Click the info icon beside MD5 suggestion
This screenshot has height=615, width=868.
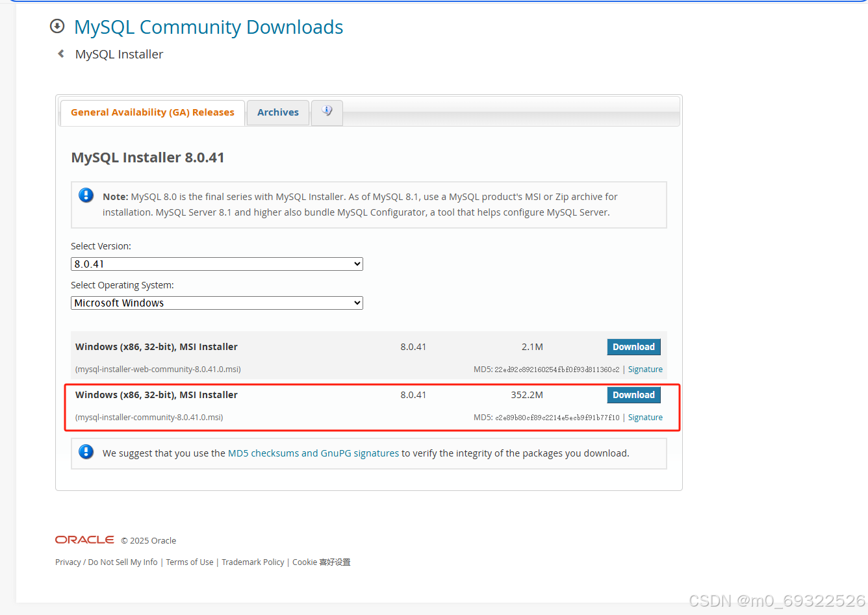point(86,452)
